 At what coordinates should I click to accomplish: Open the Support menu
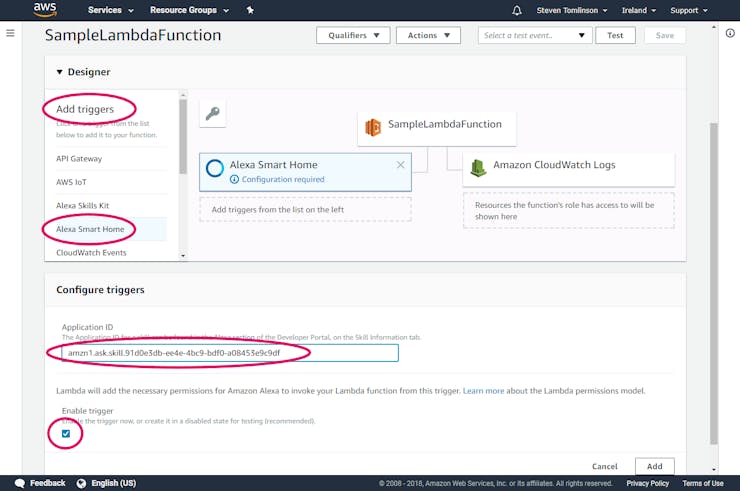coord(689,10)
